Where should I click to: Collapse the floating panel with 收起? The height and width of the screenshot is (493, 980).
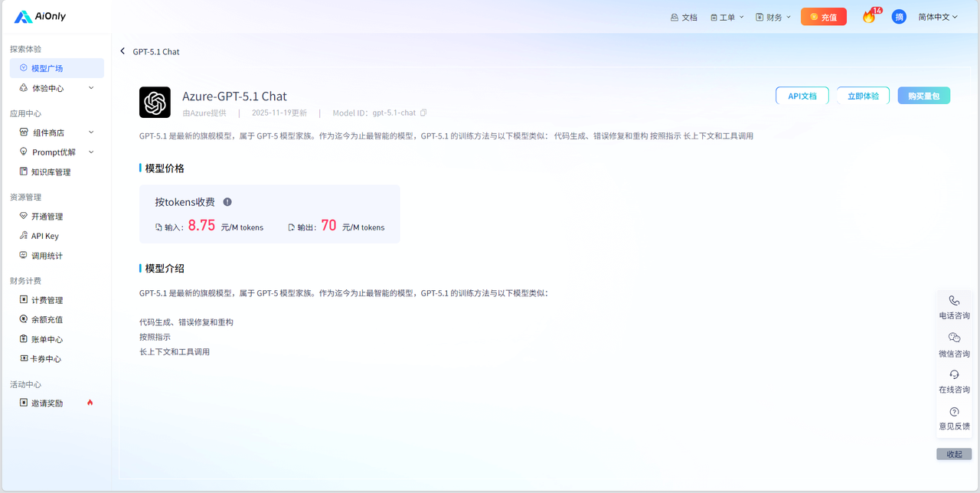pyautogui.click(x=954, y=454)
